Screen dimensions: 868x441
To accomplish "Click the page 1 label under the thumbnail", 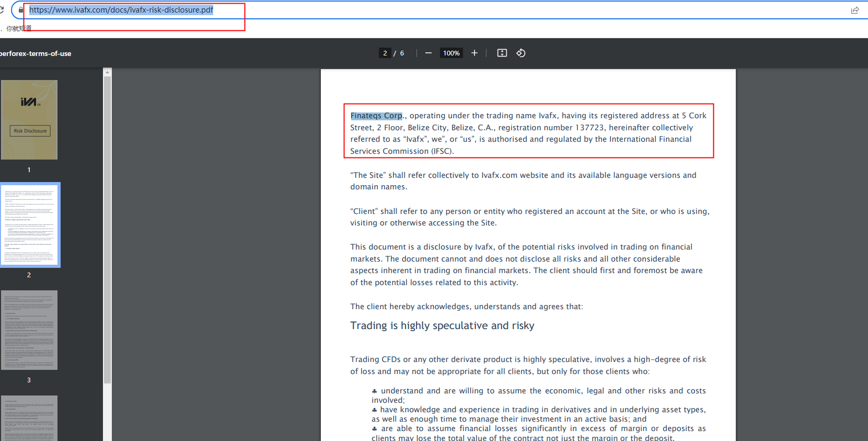I will coord(29,170).
